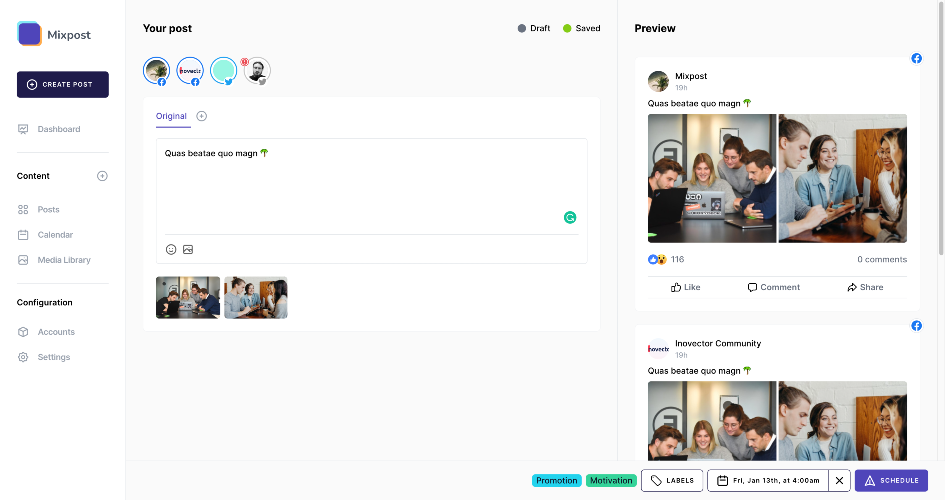
Task: Click the Create Post button
Action: tap(63, 84)
